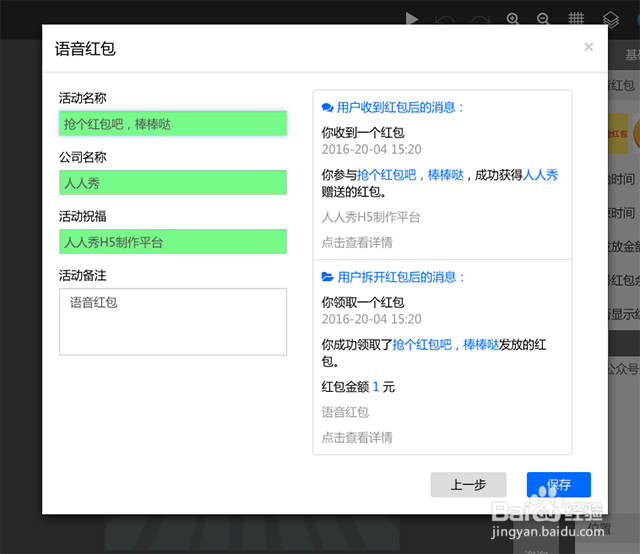Click the 公司名称 input field with 人人秀

coord(173,182)
